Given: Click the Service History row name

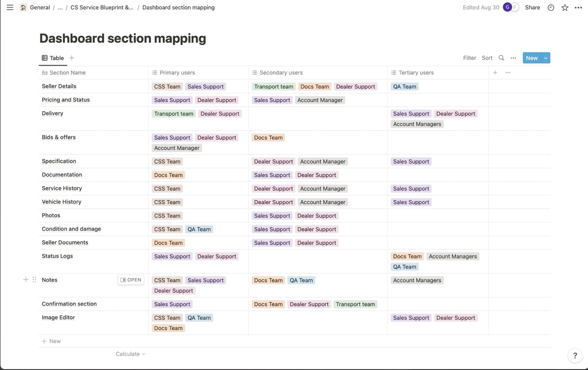Looking at the screenshot, I should [x=62, y=188].
